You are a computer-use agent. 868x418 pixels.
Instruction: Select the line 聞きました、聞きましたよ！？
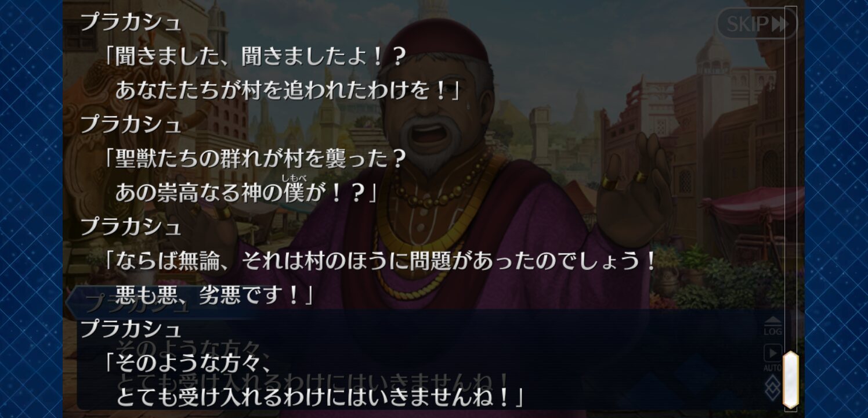pos(254,57)
